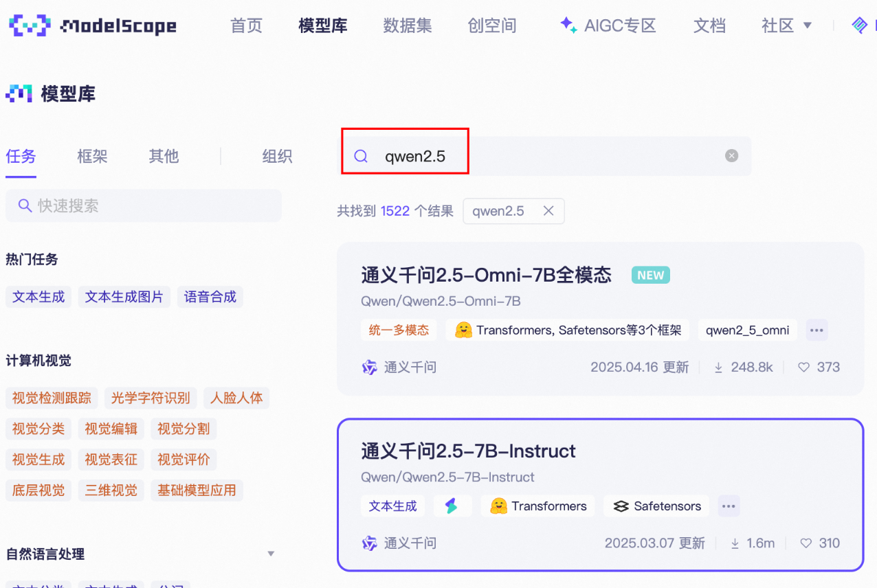Open the AIGC专区 section
The width and height of the screenshot is (877, 588).
pyautogui.click(x=620, y=25)
